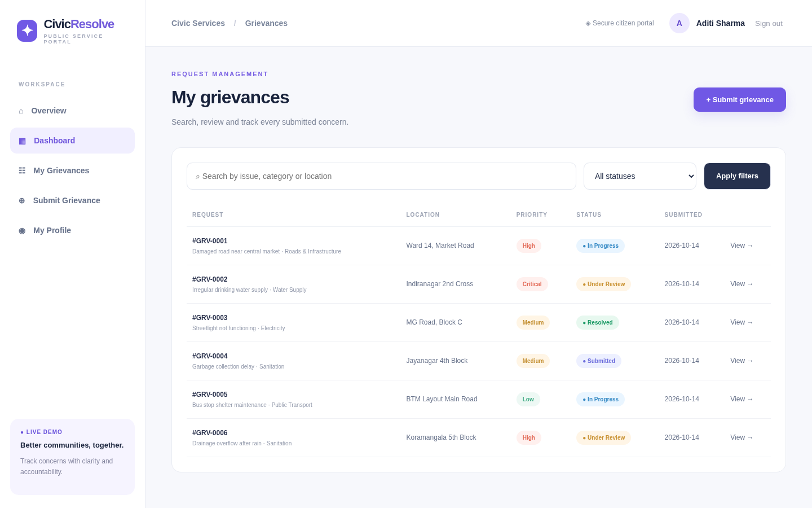The width and height of the screenshot is (812, 508).
Task: Click the + Submit grievance button
Action: click(740, 99)
